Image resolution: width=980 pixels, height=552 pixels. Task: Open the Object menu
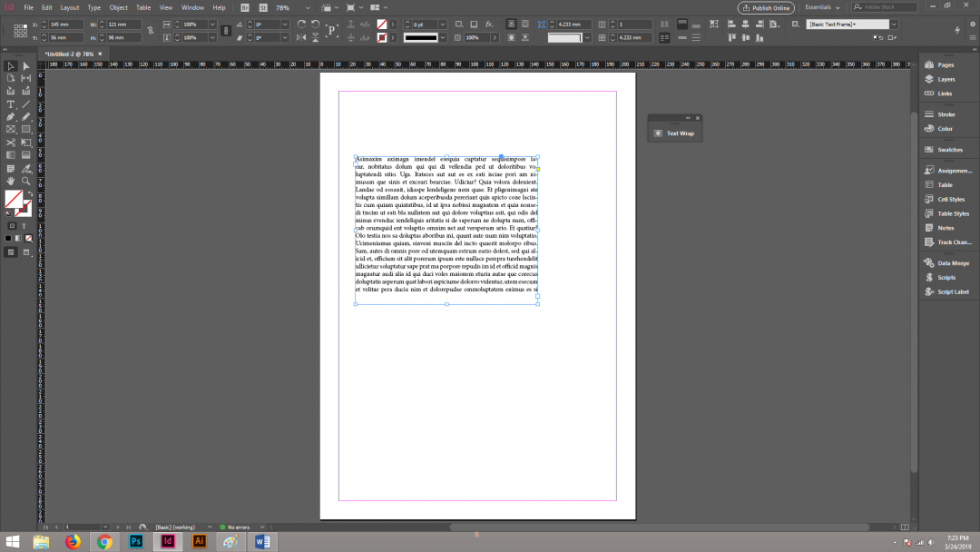point(118,7)
